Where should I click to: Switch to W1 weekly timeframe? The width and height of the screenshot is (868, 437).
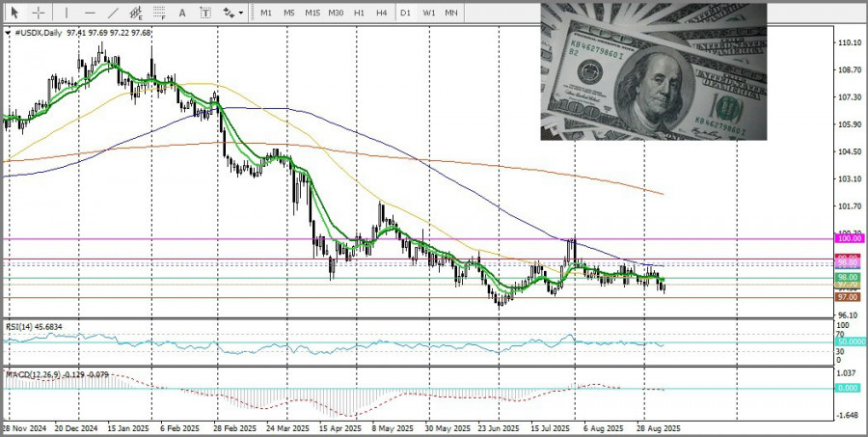(x=428, y=13)
